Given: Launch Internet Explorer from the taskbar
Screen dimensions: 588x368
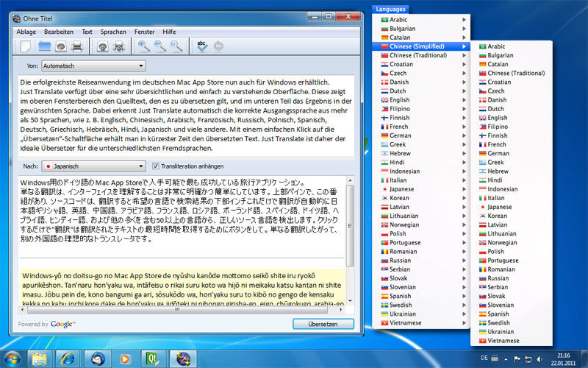Looking at the screenshot, I should point(68,359).
